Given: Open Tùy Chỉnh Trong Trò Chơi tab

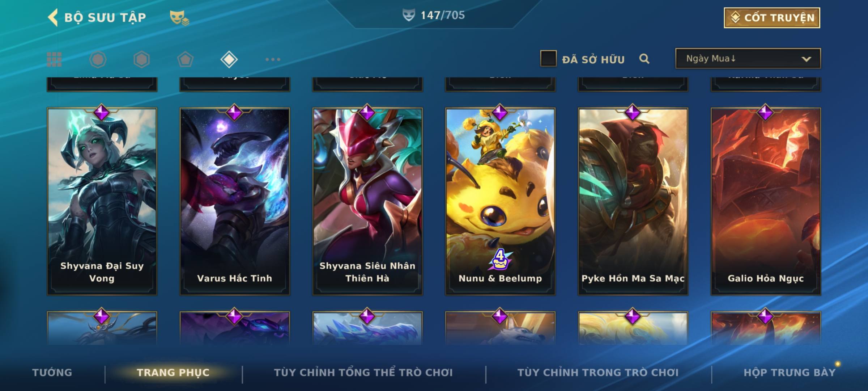Looking at the screenshot, I should (598, 372).
